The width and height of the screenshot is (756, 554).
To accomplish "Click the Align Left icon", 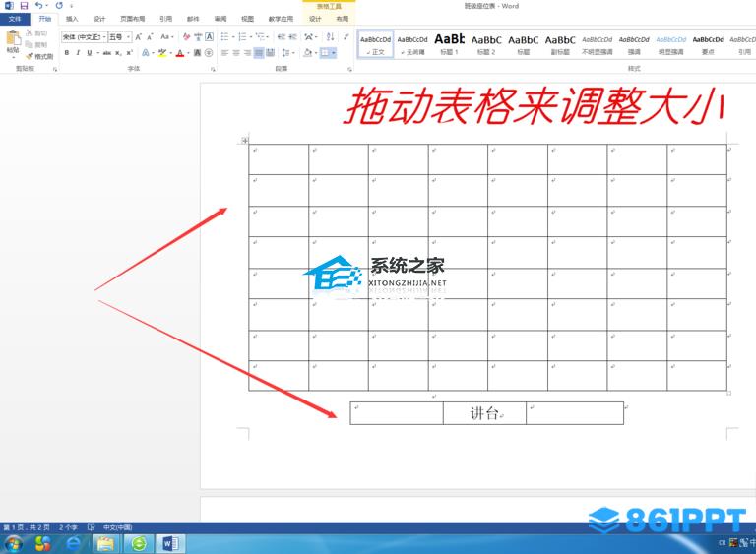I will pos(224,53).
